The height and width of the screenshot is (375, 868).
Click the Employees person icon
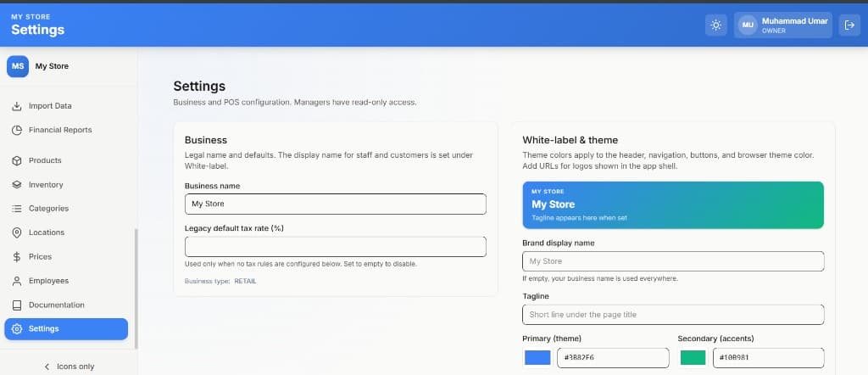[17, 281]
